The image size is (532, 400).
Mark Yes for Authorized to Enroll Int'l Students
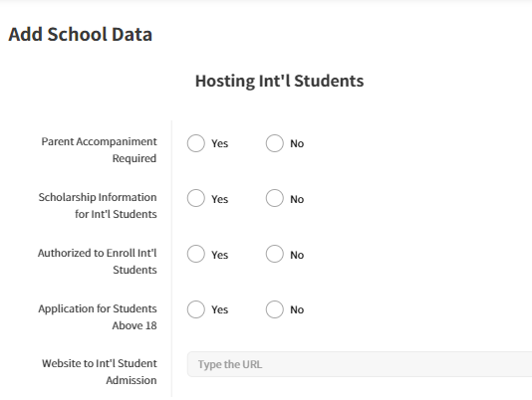point(196,254)
